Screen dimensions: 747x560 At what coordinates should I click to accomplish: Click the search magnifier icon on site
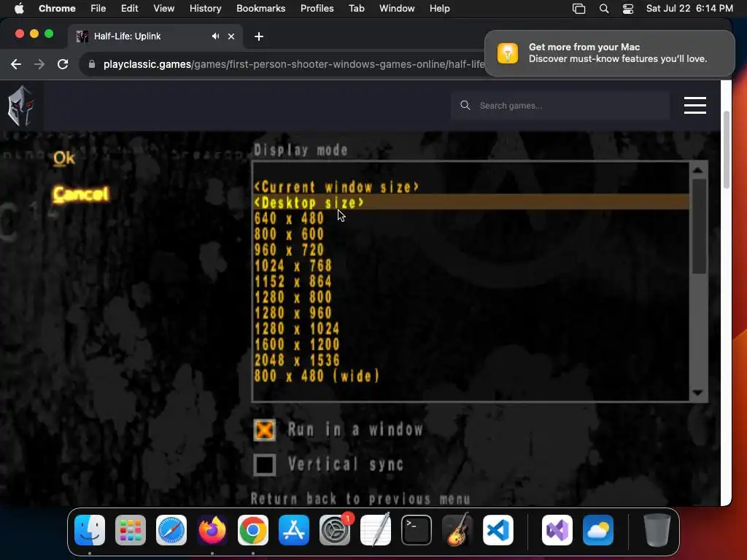click(465, 105)
